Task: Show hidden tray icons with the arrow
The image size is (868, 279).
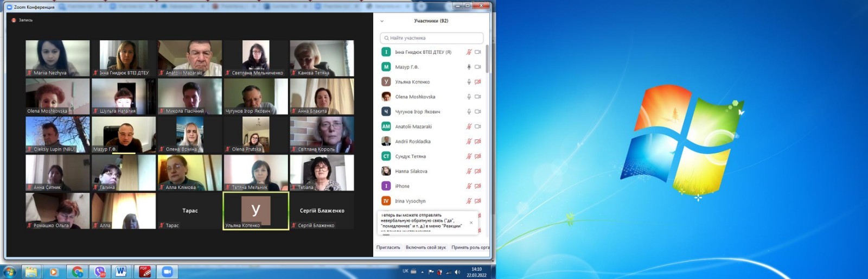Action: pos(422,272)
